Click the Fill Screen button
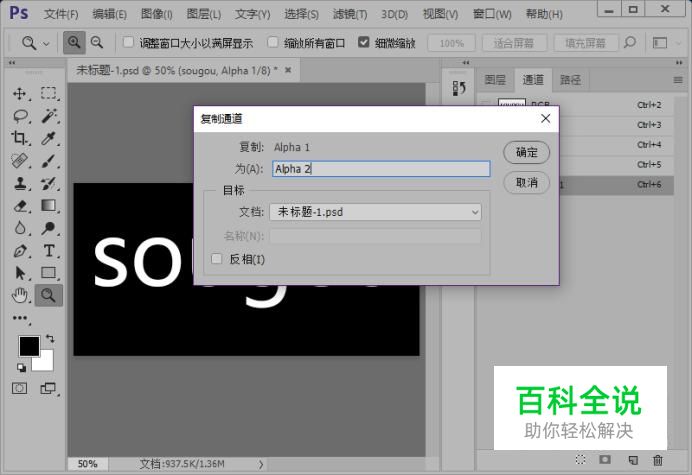The height and width of the screenshot is (475, 692). (585, 43)
